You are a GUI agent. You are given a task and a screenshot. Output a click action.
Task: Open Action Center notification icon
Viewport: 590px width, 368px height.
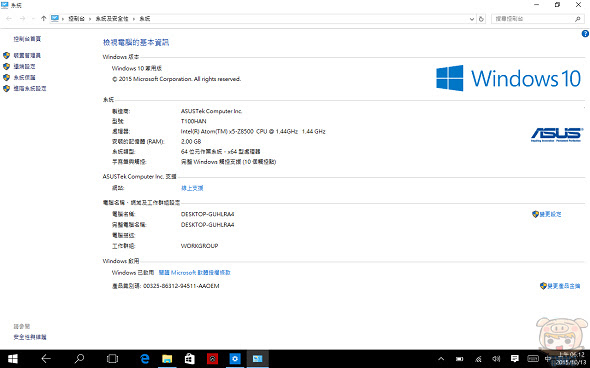coord(514,359)
